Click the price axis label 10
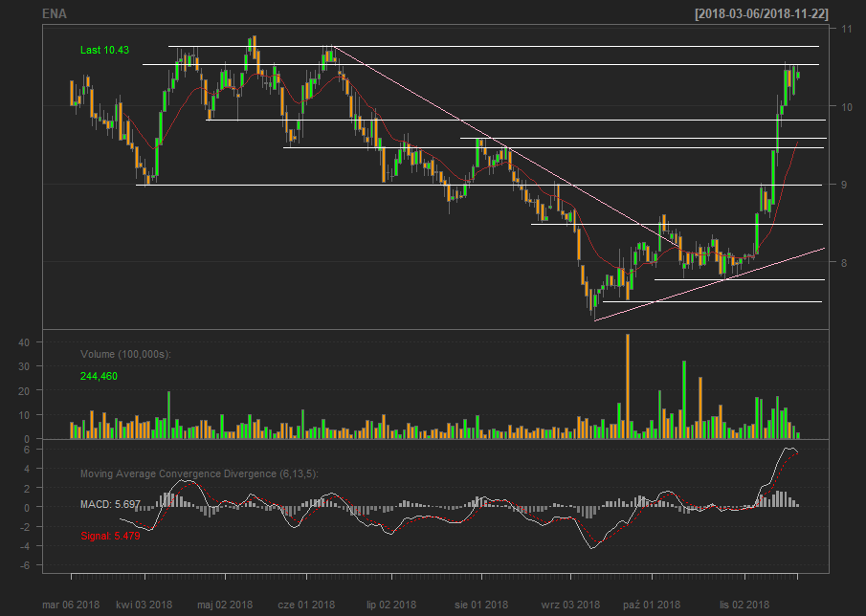Screen dimensions: 866x616 (x=846, y=106)
